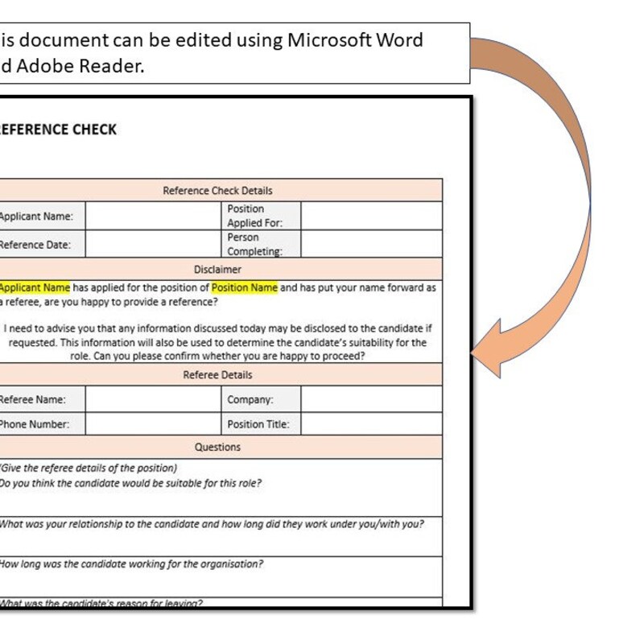This screenshot has width=644, height=644.
Task: Click the Position Applied For entry field
Action: tap(370, 216)
